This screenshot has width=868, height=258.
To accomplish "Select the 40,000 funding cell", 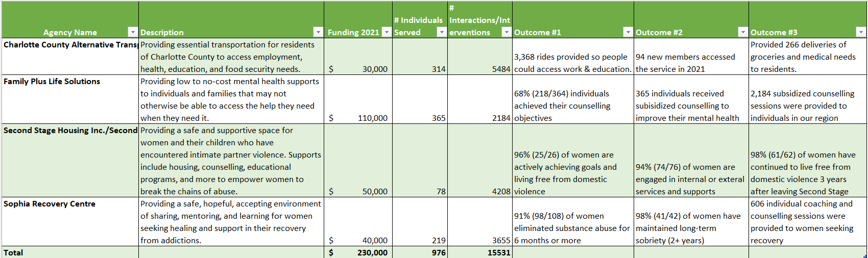I will [358, 222].
